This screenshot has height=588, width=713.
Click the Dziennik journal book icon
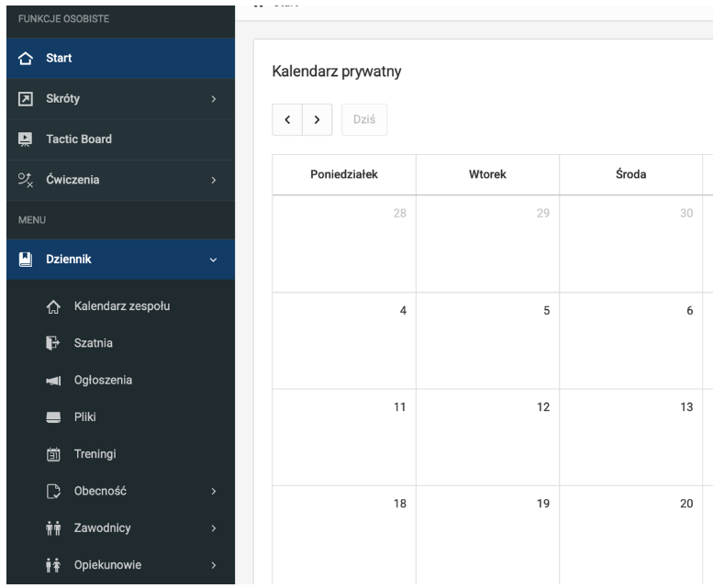[26, 260]
